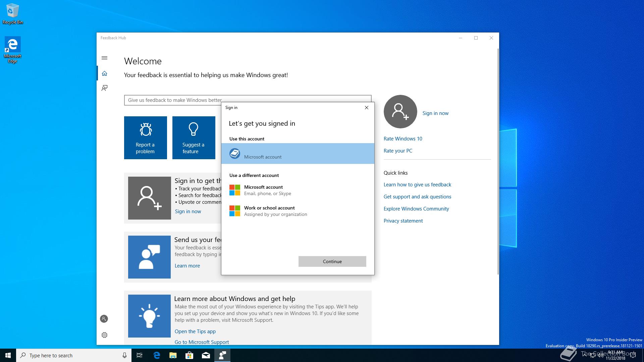Open Task View from taskbar
Viewport: 644px width, 362px height.
(140, 355)
